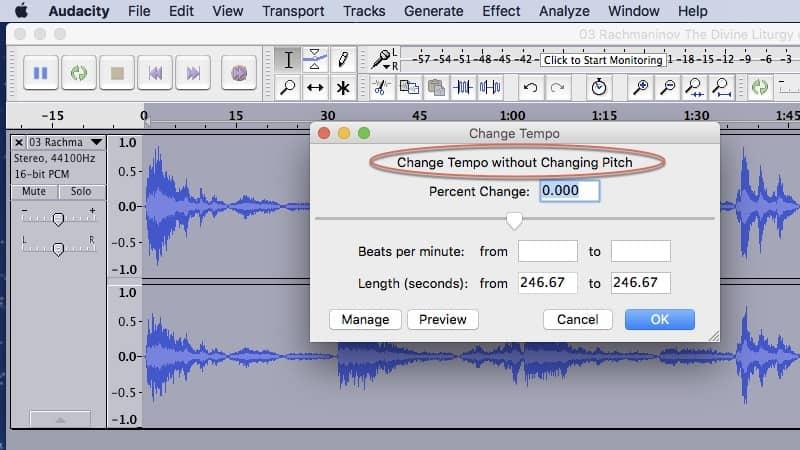
Task: Open the Audacity application menu
Action: (x=79, y=11)
